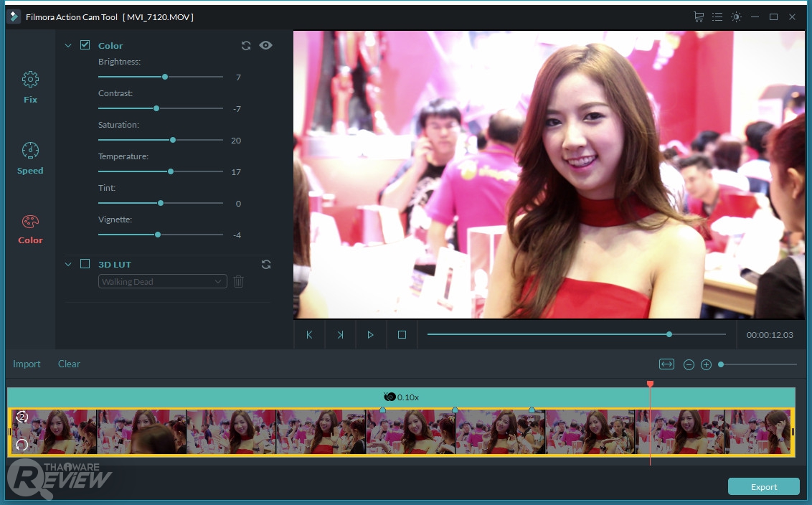Viewport: 812px width, 505px height.
Task: Reset the Color settings
Action: 246,46
